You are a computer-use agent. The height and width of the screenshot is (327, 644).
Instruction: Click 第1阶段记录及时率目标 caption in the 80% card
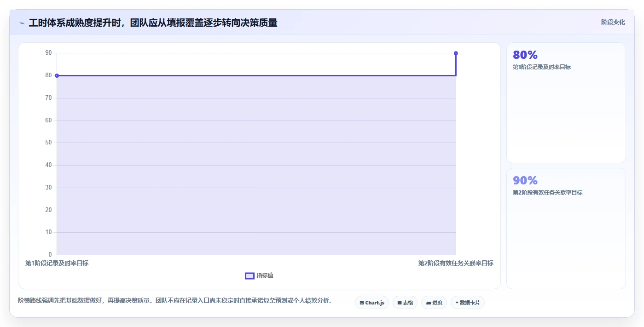(x=542, y=67)
